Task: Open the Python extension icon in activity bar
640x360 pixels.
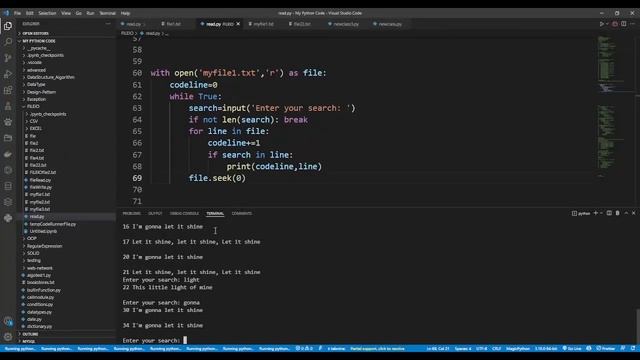Action: tap(8, 218)
